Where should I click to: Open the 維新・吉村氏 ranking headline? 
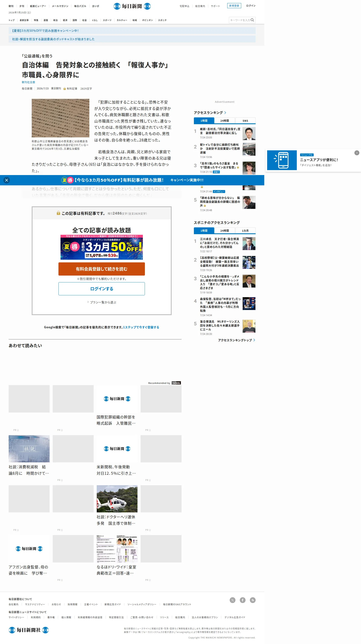click(220, 131)
